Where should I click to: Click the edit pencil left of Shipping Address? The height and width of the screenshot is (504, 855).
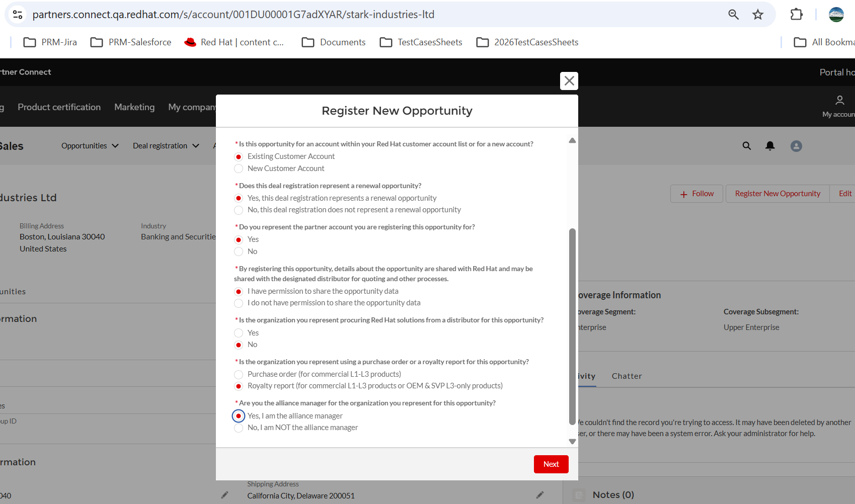point(224,495)
